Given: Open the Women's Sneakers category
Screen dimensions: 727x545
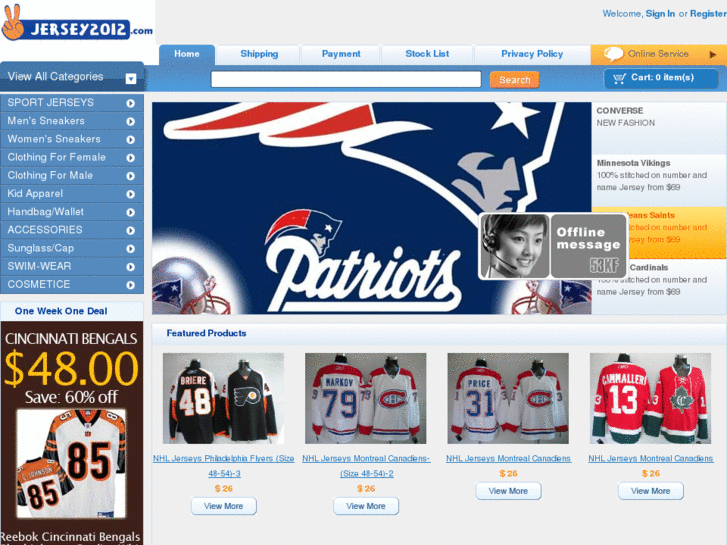Looking at the screenshot, I should tap(72, 139).
